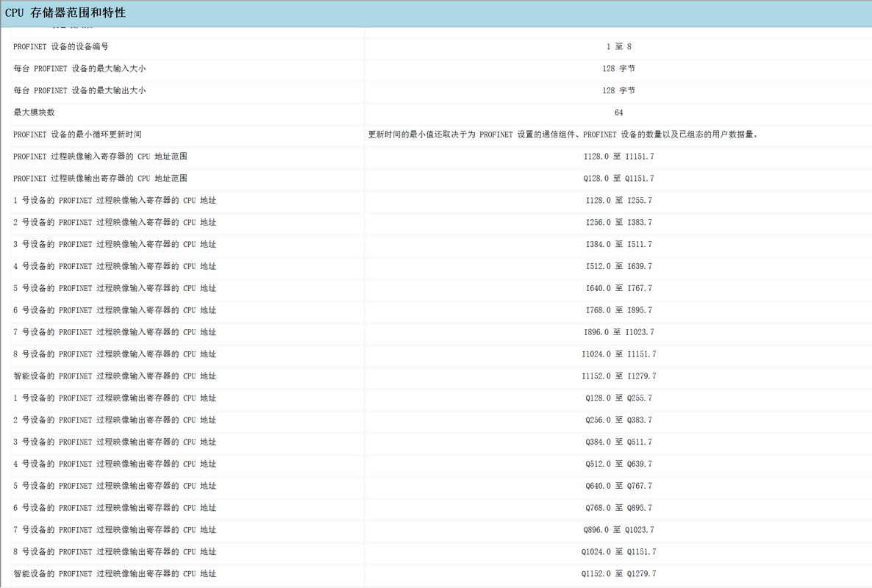Select the '1 号设备' input register address label

[115, 200]
